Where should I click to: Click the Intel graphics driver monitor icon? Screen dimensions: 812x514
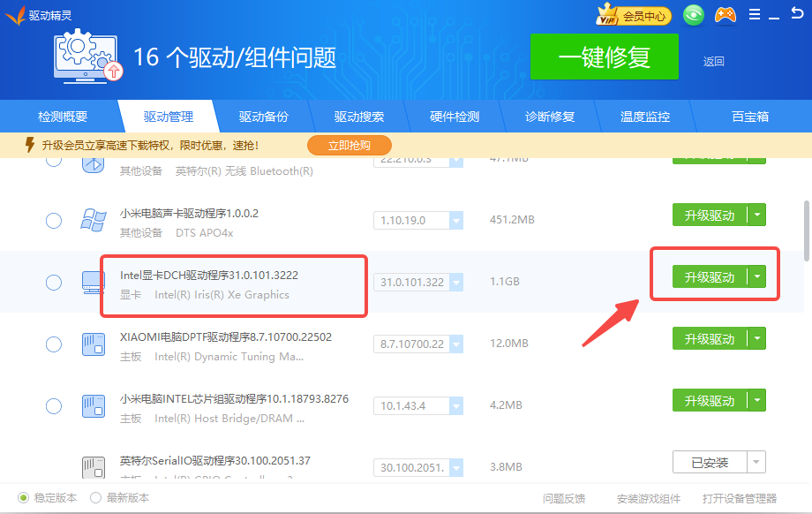(x=94, y=283)
